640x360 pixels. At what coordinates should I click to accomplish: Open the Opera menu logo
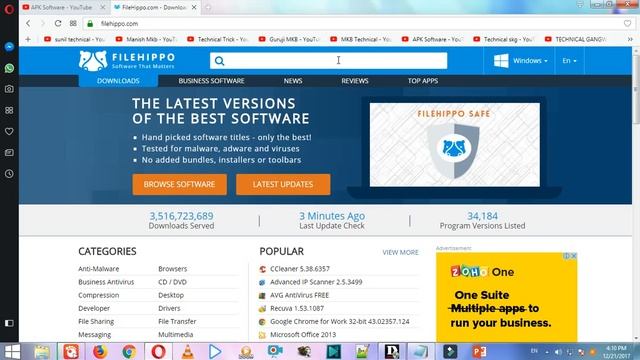pos(9,9)
